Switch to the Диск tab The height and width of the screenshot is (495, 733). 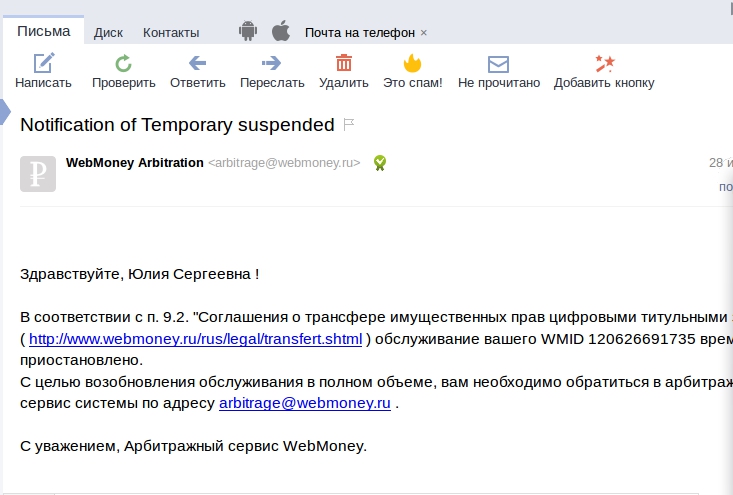coord(108,33)
